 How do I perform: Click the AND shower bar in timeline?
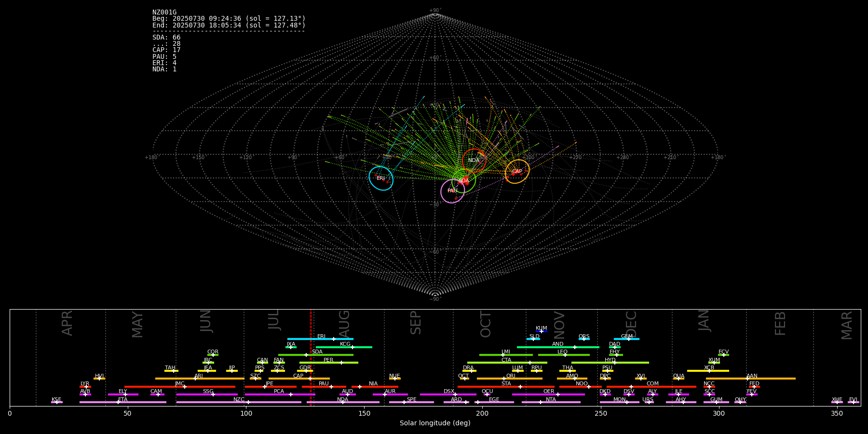[x=558, y=347]
